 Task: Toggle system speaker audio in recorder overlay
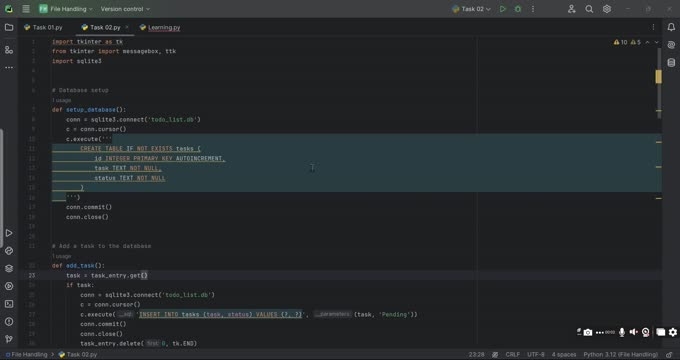[634, 332]
